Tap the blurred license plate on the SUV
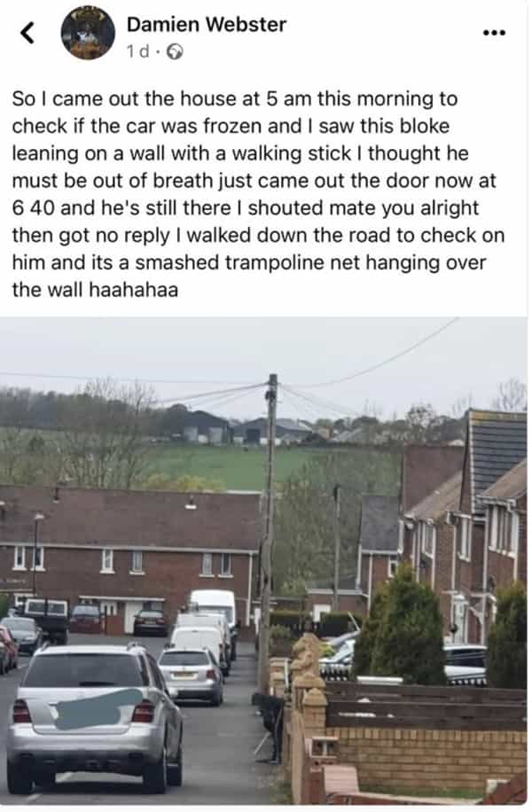532x812 pixels. click(x=98, y=709)
